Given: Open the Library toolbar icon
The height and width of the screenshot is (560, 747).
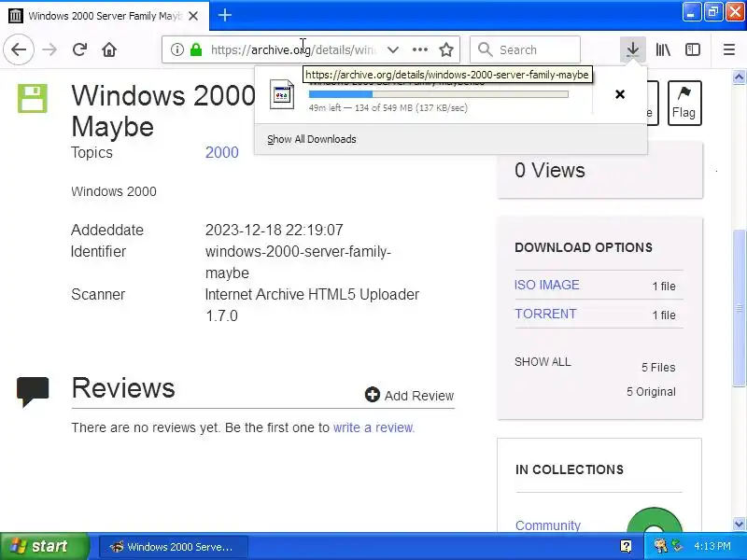Looking at the screenshot, I should pyautogui.click(x=663, y=49).
